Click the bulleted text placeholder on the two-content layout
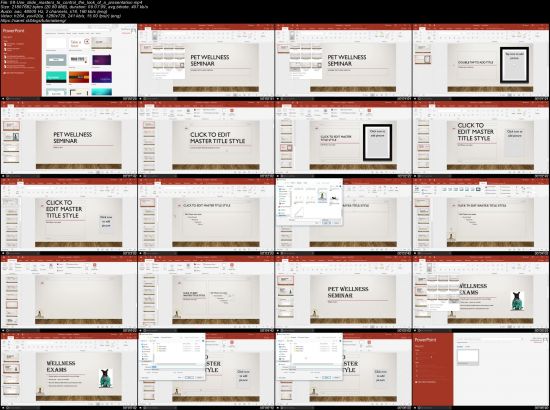 (x=220, y=297)
